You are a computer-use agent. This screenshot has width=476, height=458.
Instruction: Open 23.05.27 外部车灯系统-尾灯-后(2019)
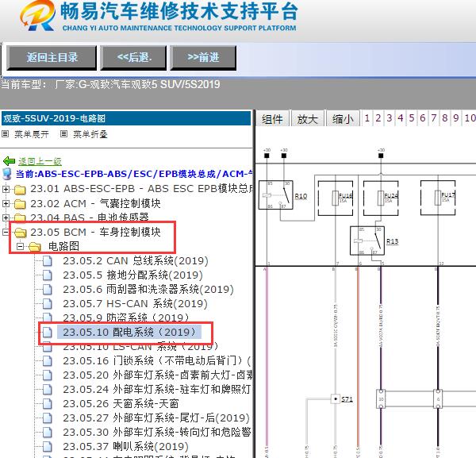pos(156,418)
